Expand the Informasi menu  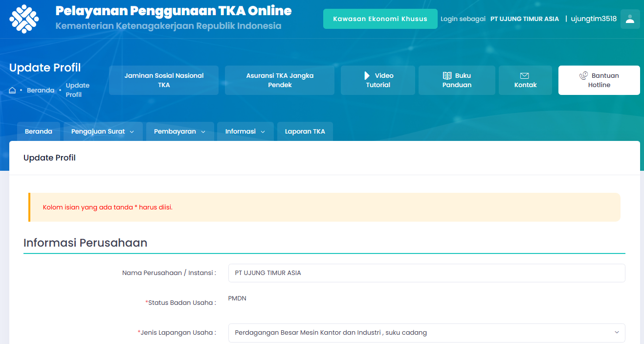click(x=245, y=132)
